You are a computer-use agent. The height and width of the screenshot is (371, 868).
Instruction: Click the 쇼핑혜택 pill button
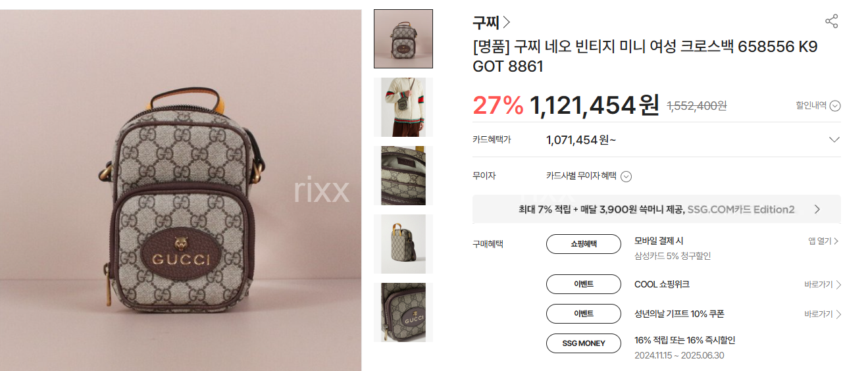pyautogui.click(x=584, y=244)
